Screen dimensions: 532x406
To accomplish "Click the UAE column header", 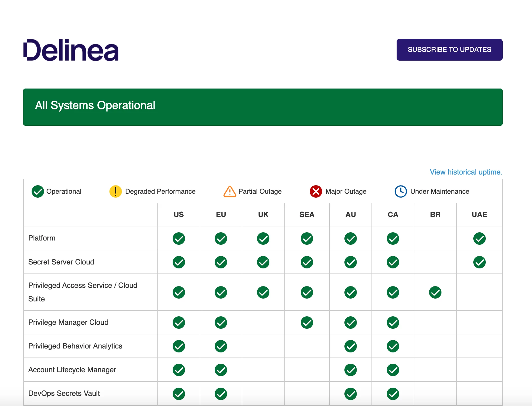I will click(480, 215).
